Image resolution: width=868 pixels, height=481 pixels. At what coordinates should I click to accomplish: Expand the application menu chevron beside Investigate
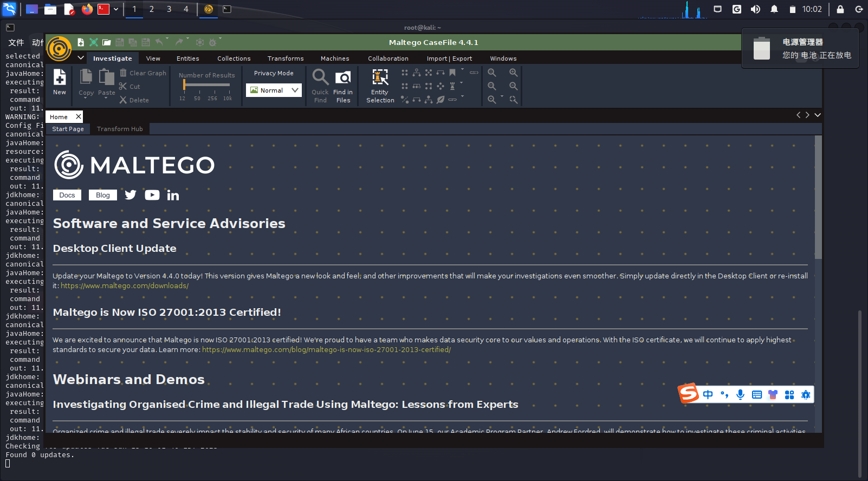point(81,57)
